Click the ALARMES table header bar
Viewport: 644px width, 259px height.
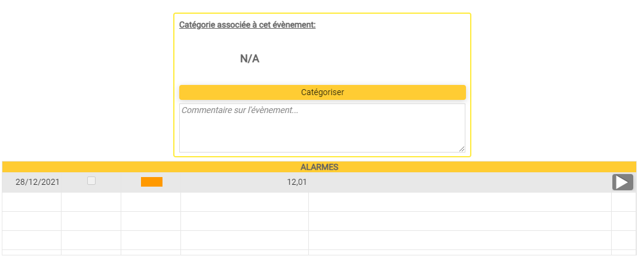pyautogui.click(x=319, y=167)
